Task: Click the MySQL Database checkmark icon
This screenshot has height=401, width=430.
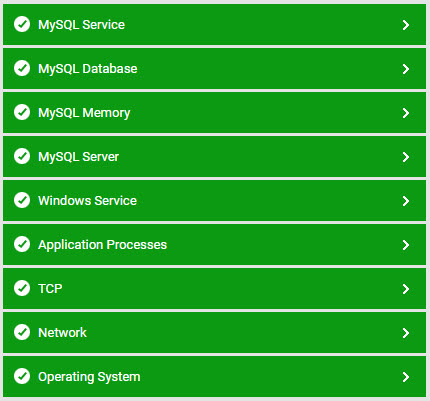Action: (22, 68)
